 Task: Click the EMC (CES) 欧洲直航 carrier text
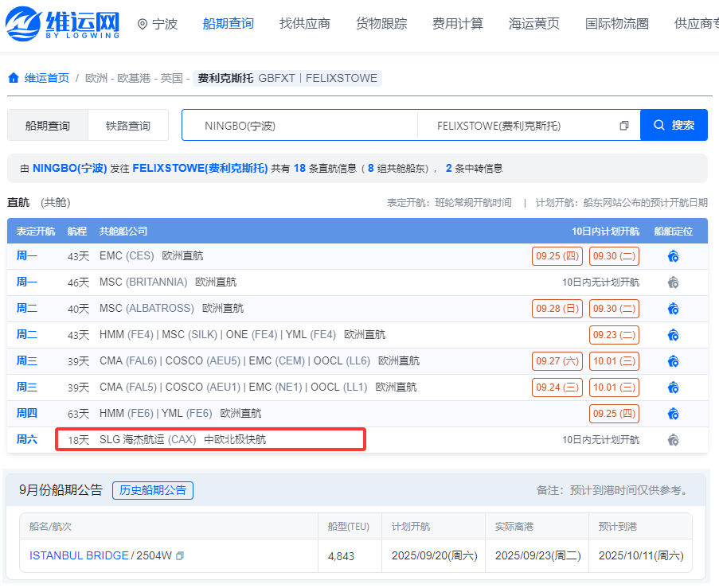tap(151, 255)
